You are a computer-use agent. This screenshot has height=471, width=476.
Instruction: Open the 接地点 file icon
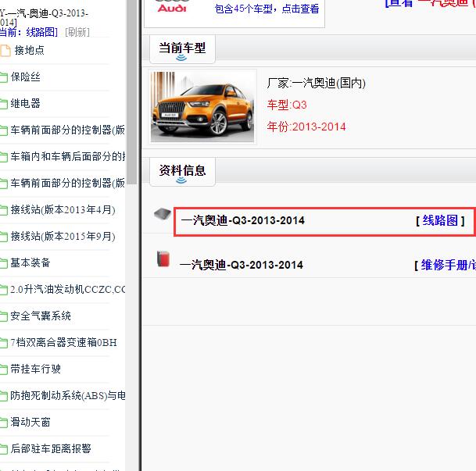click(x=5, y=50)
